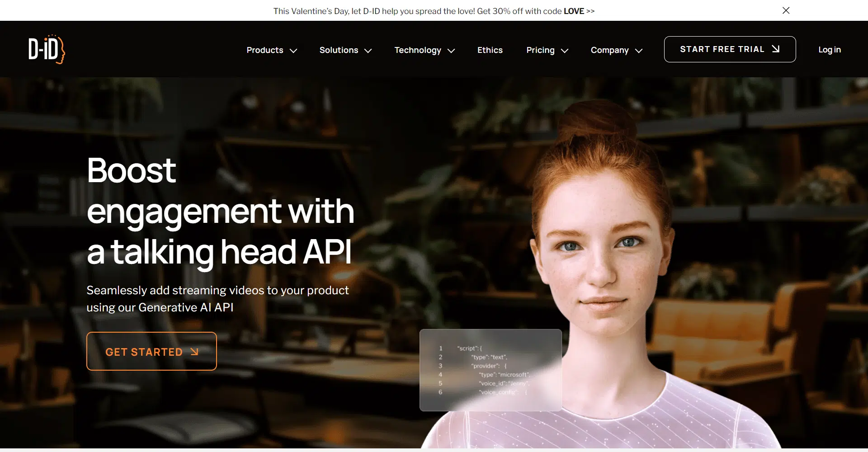Click the arrow icon in Get Started
This screenshot has height=452, width=868.
[x=194, y=352]
